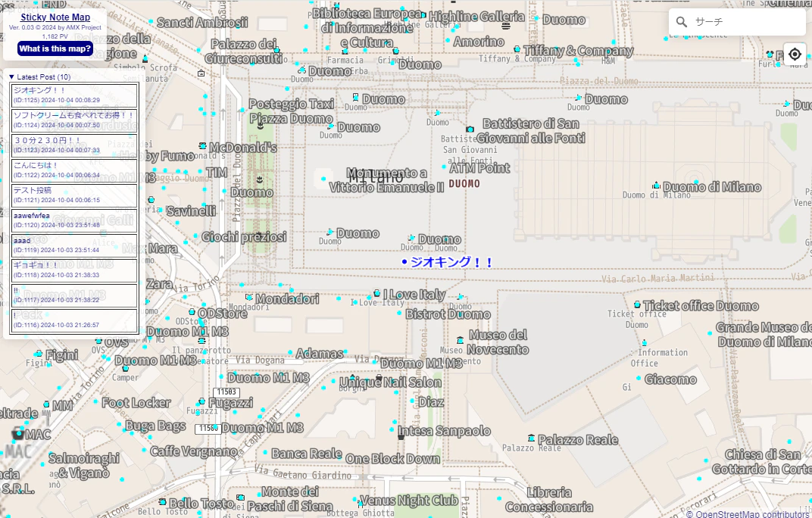Viewport: 812px width, 518px height.
Task: Open the Sticky Note Map title link
Action: [x=55, y=17]
